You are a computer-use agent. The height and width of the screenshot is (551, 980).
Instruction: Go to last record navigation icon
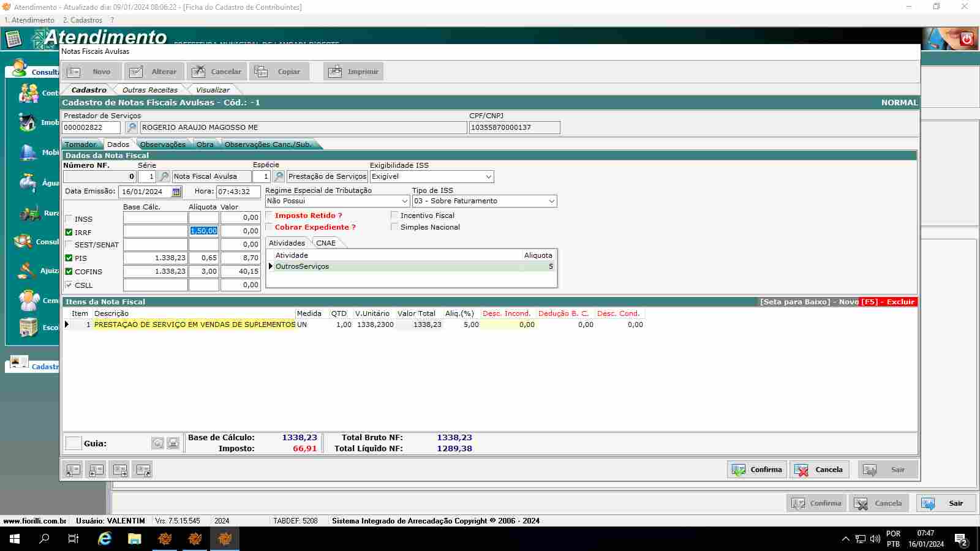[x=143, y=470]
